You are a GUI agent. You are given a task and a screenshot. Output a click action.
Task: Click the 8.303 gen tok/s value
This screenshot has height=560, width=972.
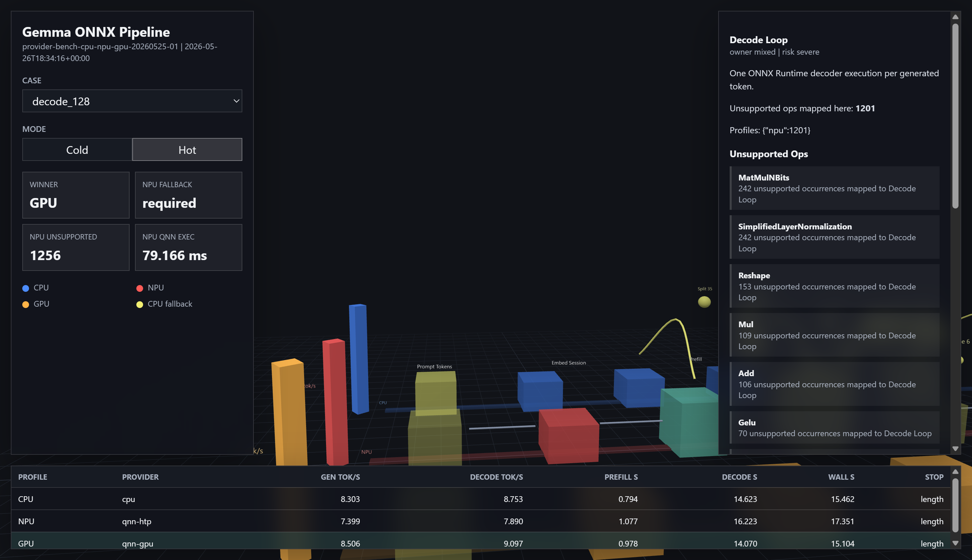(350, 499)
